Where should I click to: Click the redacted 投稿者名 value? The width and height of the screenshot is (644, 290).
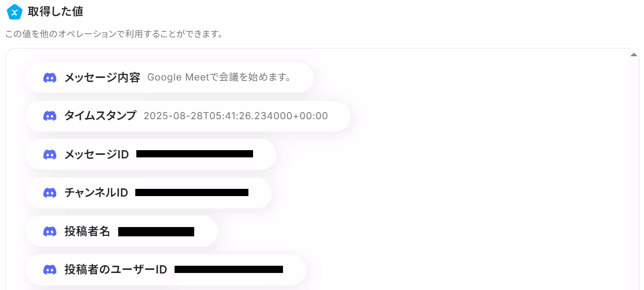(x=156, y=232)
